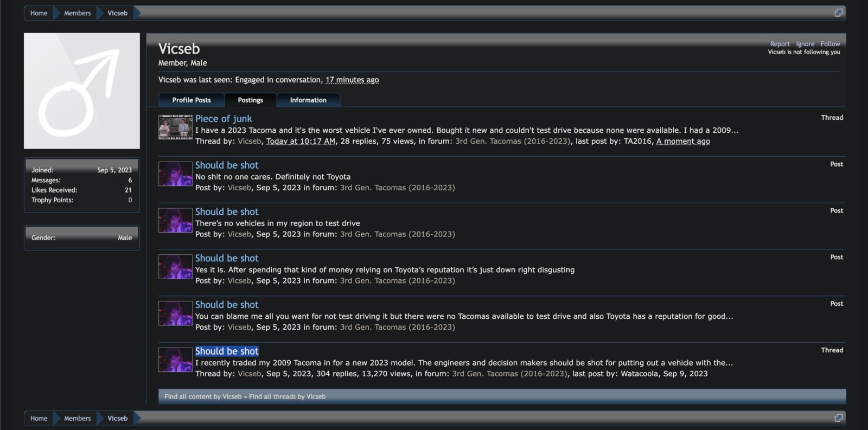This screenshot has width=868, height=430.
Task: Report the Vicseb profile
Action: 780,44
